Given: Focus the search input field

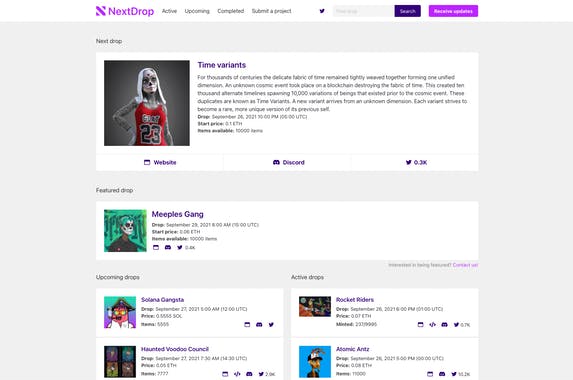Looking at the screenshot, I should (x=363, y=11).
